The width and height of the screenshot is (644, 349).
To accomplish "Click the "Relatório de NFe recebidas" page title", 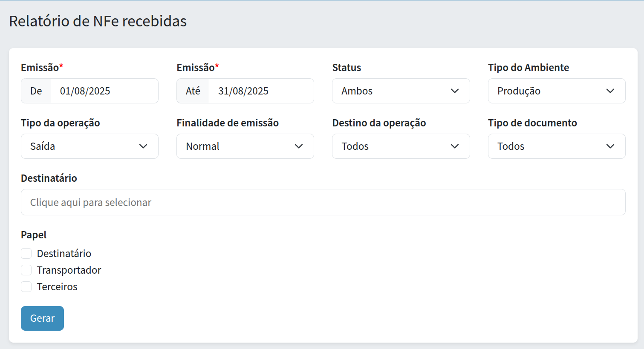I will pyautogui.click(x=98, y=21).
